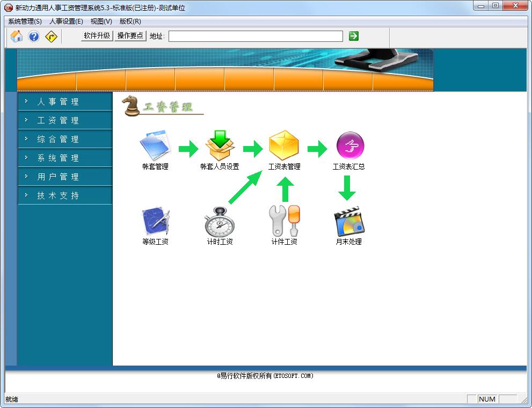The image size is (532, 408).
Task: Click the 操作要点 button
Action: click(x=130, y=35)
